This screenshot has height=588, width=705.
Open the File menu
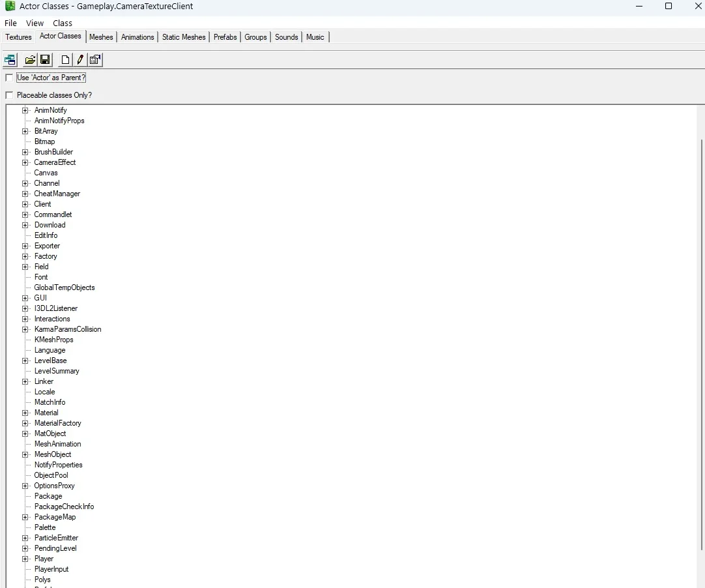(x=11, y=23)
